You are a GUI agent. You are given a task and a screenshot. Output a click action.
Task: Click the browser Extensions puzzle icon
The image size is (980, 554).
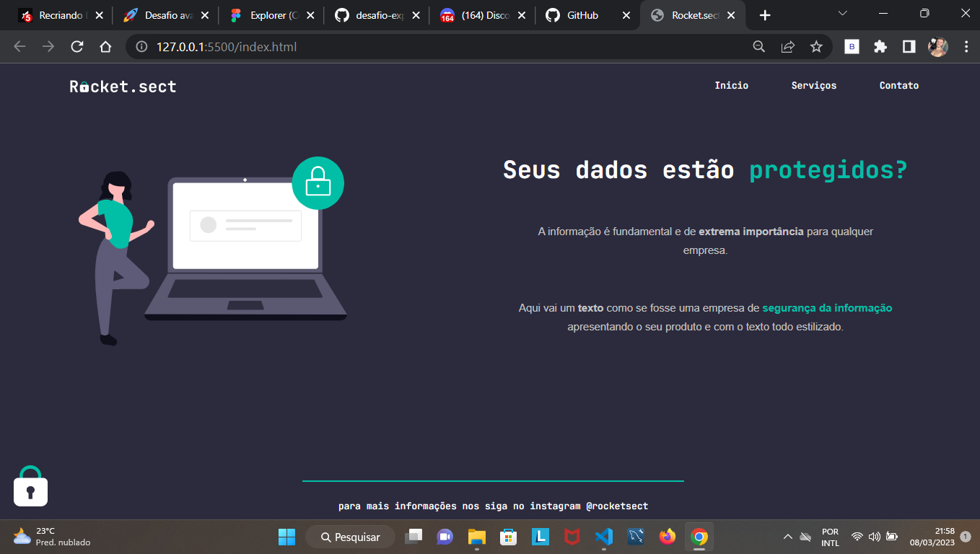[x=880, y=46]
